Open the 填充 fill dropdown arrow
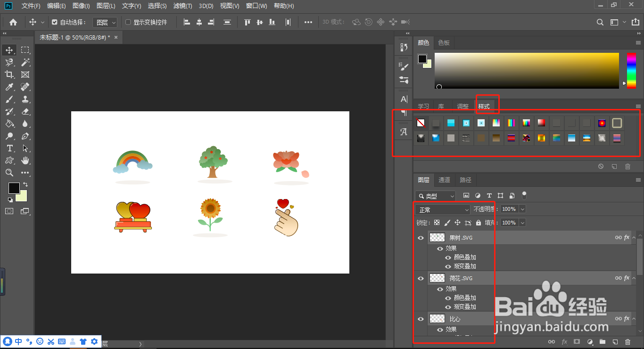Image resolution: width=644 pixels, height=349 pixels. [x=522, y=223]
